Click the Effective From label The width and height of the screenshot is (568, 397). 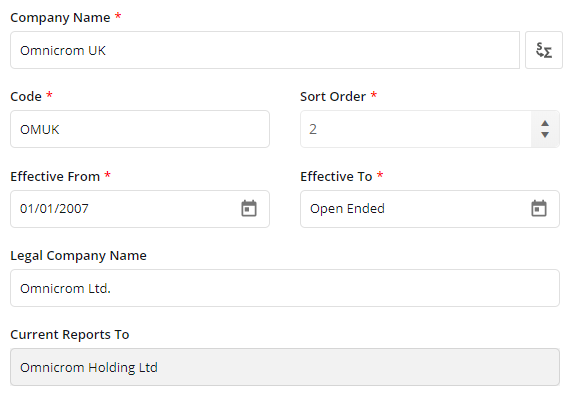(x=55, y=176)
